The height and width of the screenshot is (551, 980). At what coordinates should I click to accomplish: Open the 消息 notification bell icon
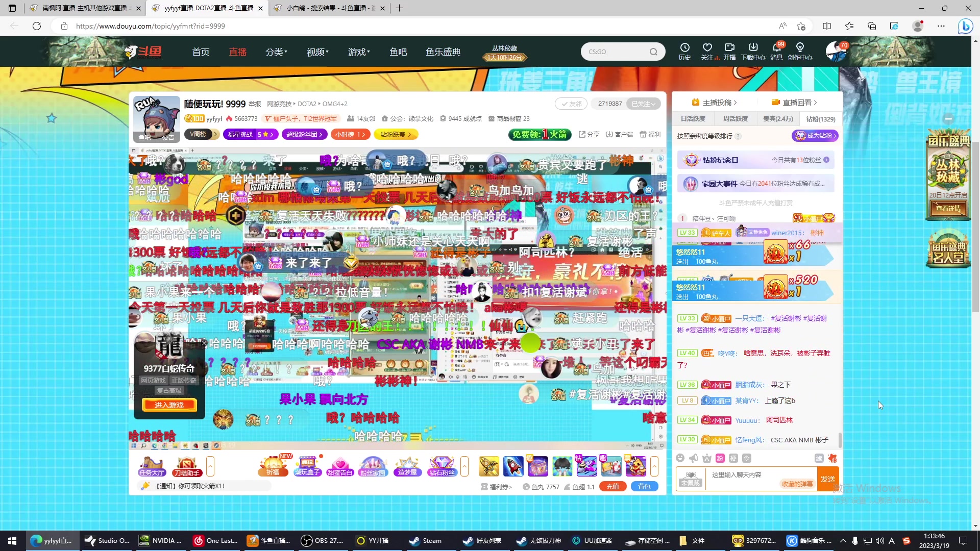tap(776, 51)
